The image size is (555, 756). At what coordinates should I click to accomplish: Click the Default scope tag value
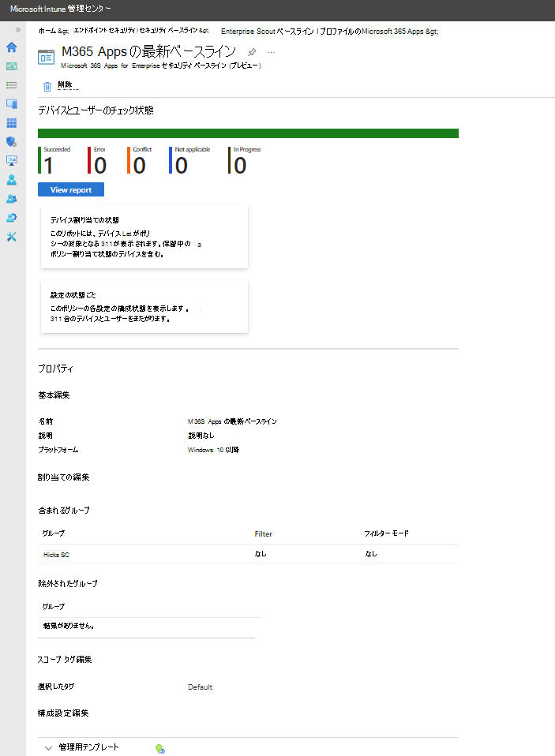200,687
